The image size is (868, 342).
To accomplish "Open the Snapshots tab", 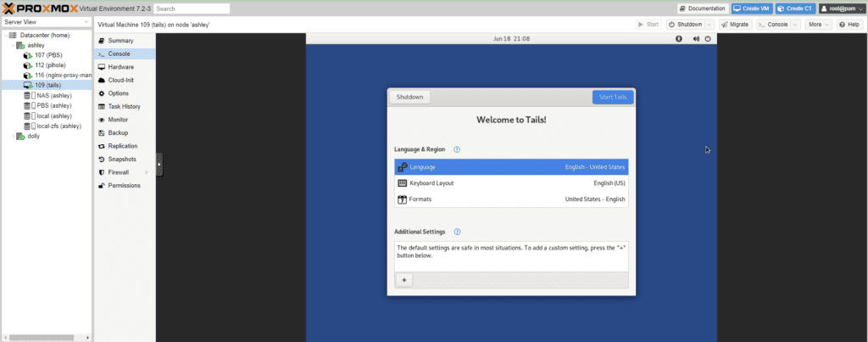I will [x=125, y=159].
